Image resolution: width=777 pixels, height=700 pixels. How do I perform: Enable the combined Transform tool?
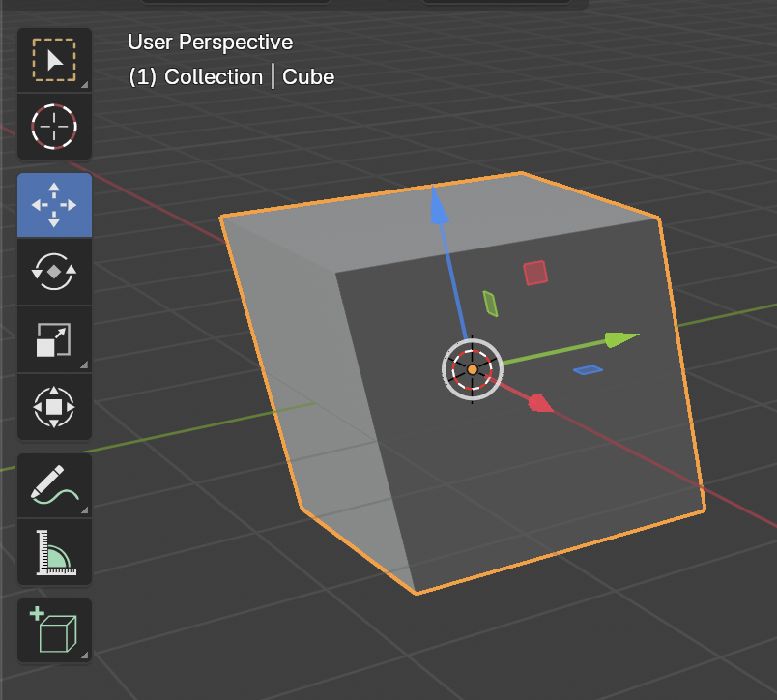(x=54, y=406)
